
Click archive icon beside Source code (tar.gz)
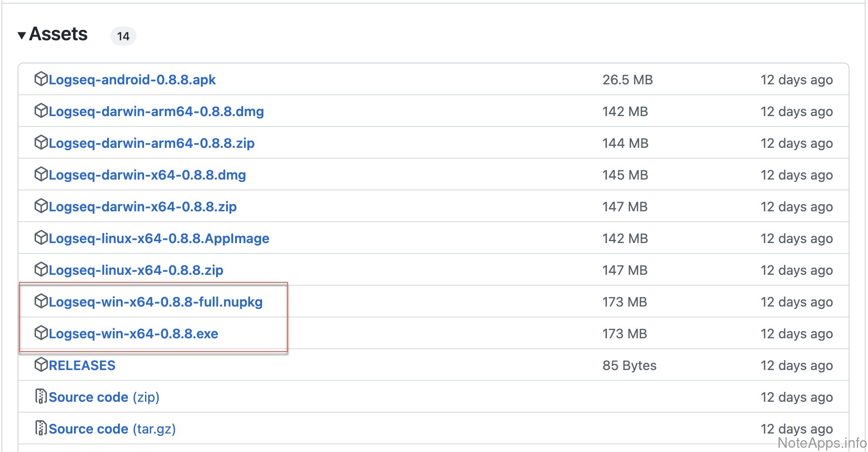(41, 428)
